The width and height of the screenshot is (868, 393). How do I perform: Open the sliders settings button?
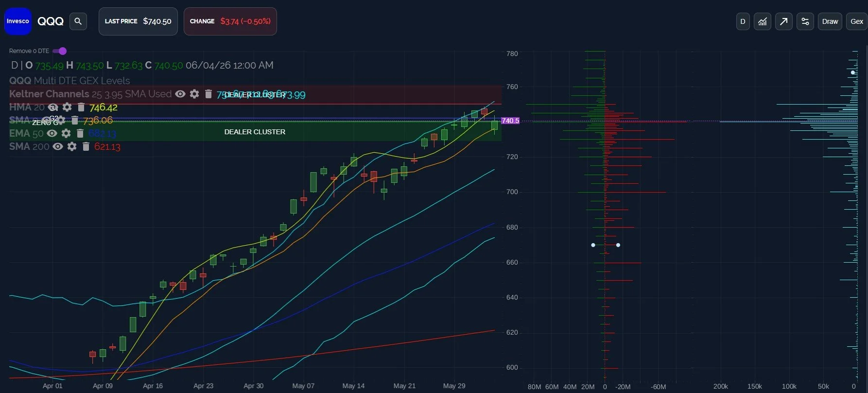[805, 21]
